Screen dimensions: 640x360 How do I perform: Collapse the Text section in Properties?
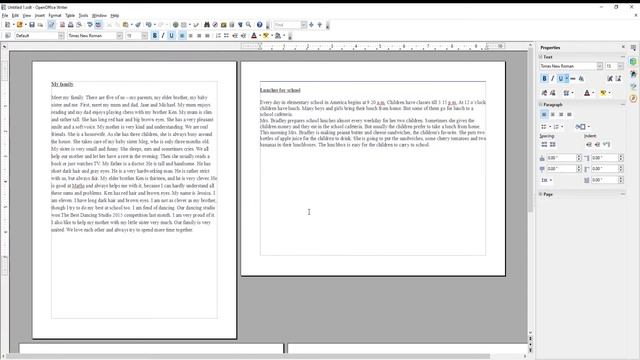tap(540, 57)
